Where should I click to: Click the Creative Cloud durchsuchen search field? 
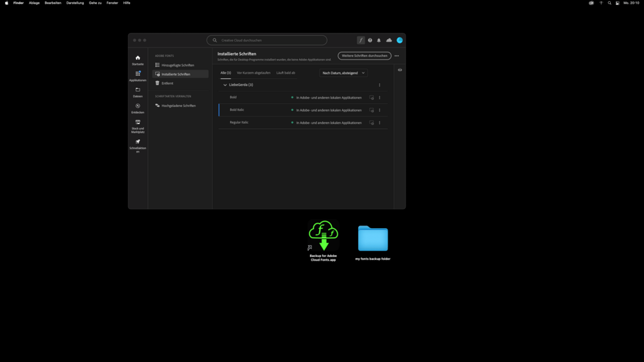pyautogui.click(x=267, y=40)
